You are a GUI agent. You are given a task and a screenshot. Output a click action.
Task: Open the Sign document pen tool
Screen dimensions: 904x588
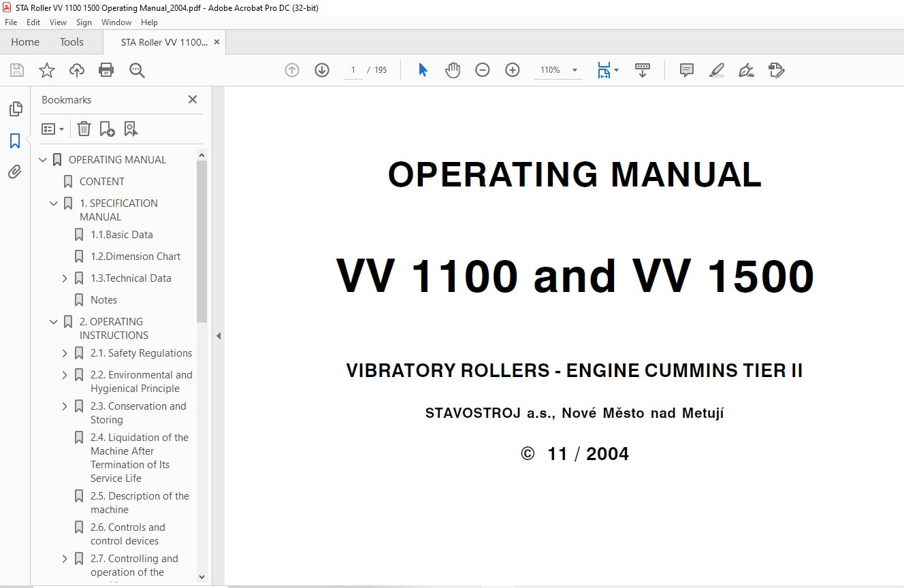746,70
